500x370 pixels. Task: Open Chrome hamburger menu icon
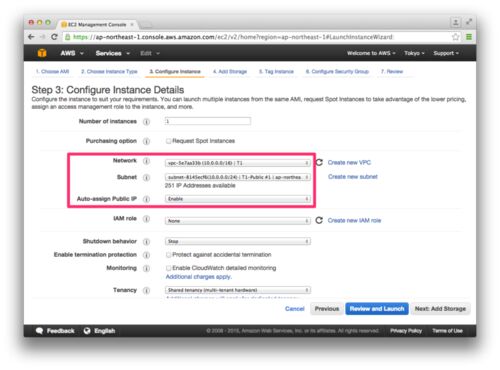point(468,37)
